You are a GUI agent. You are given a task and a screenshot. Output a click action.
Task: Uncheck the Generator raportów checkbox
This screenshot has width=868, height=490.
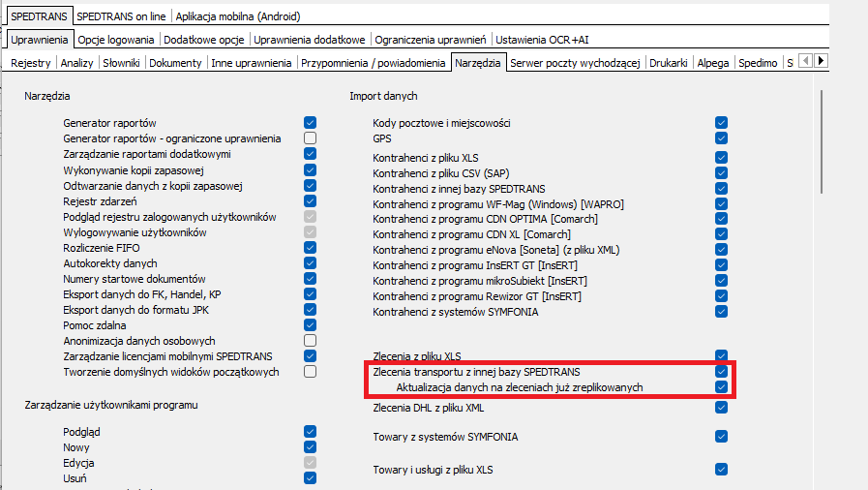coord(311,123)
